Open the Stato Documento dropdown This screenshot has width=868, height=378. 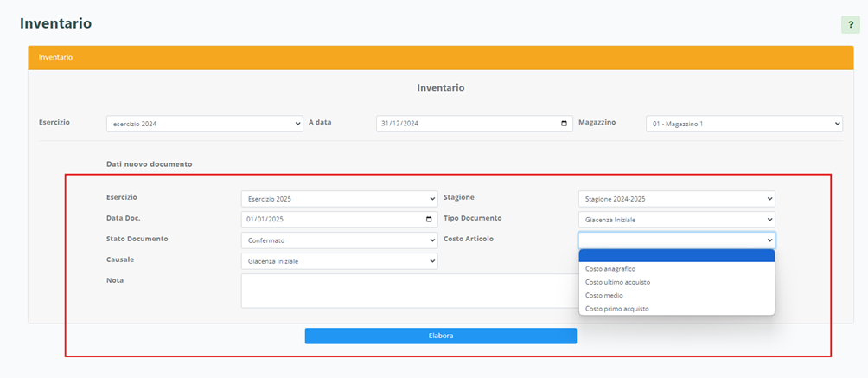pyautogui.click(x=339, y=240)
